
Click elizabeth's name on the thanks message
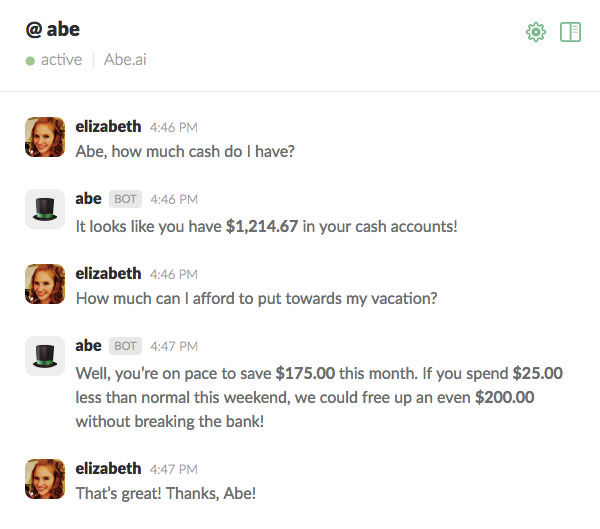point(108,468)
